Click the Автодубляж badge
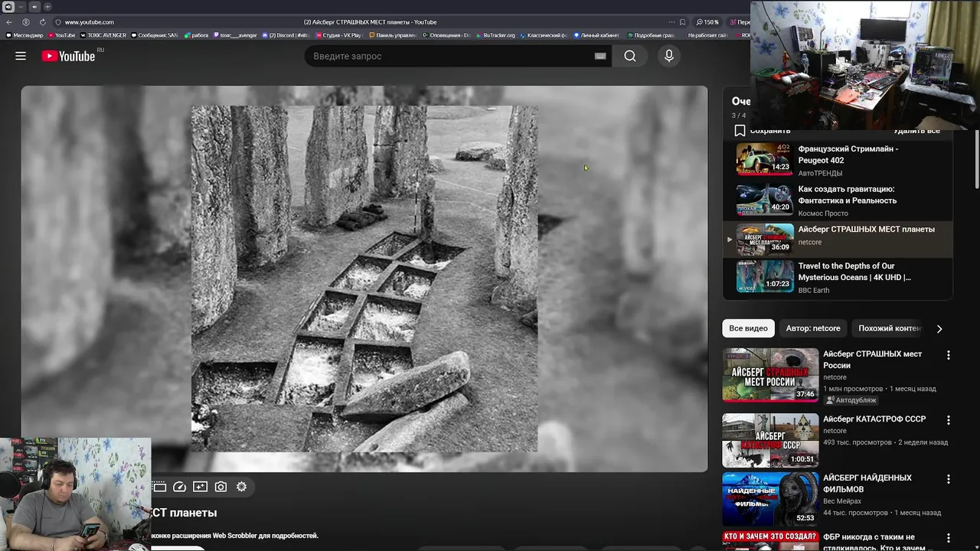 point(851,400)
